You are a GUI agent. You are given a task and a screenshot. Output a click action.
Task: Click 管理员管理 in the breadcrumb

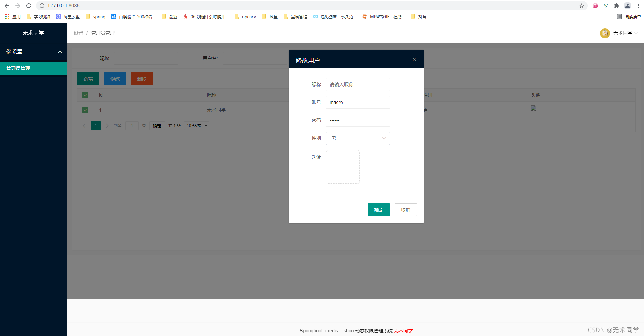(103, 33)
